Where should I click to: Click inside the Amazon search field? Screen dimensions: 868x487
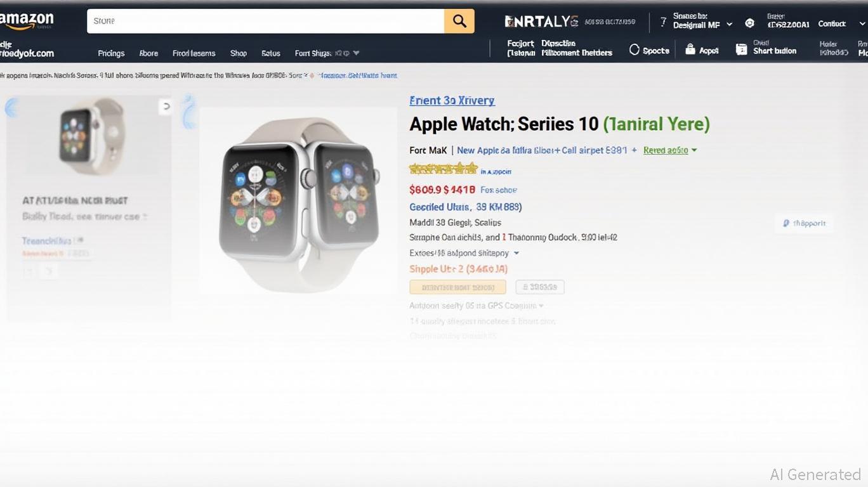pyautogui.click(x=265, y=21)
